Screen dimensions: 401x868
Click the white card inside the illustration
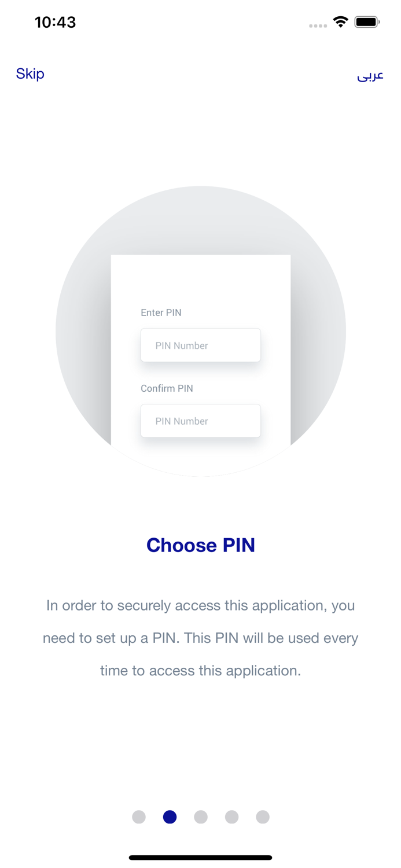200,353
